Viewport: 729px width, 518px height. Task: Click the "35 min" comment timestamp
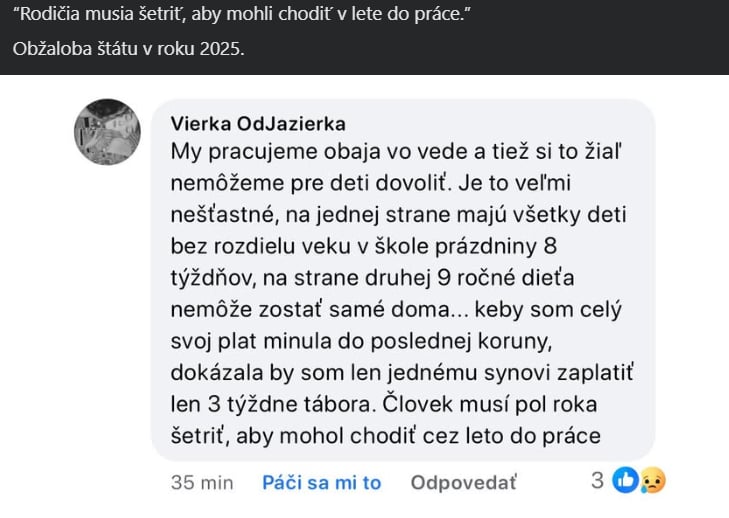click(202, 483)
